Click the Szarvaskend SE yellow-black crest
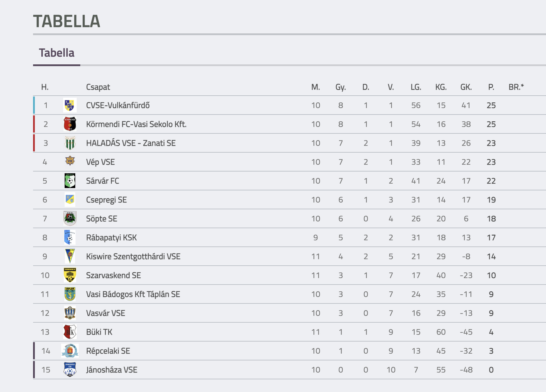 point(70,275)
